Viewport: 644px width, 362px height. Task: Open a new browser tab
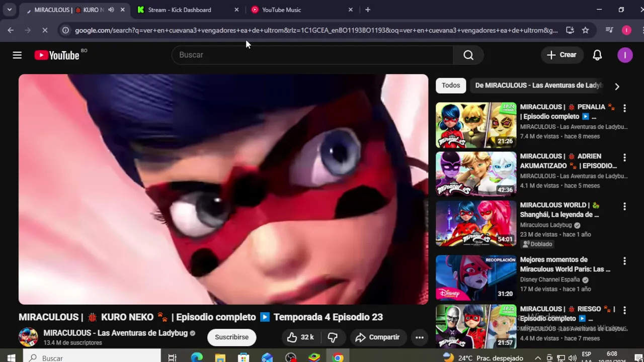(x=368, y=10)
